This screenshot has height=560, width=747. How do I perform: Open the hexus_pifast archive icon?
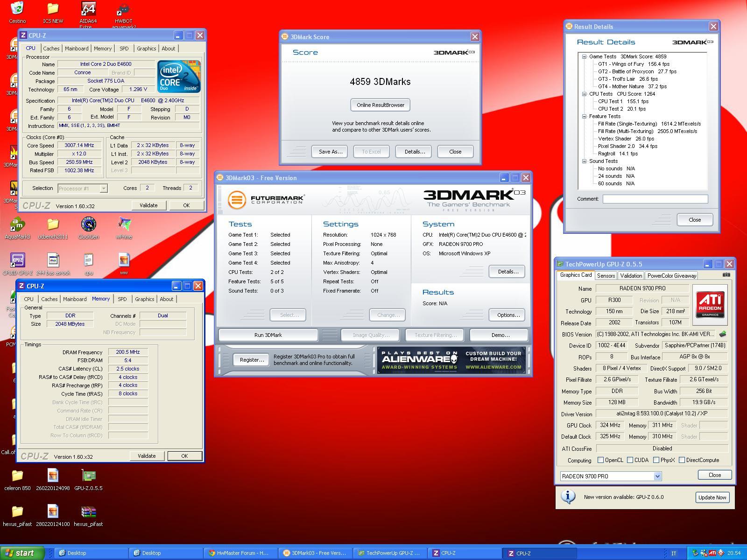[88, 515]
